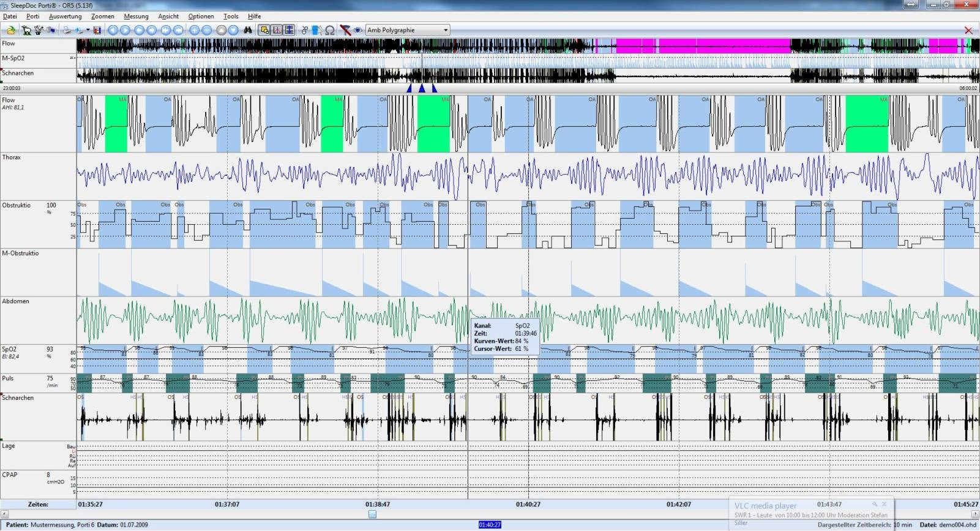Select the M-Obstruktio channel label

click(x=20, y=254)
